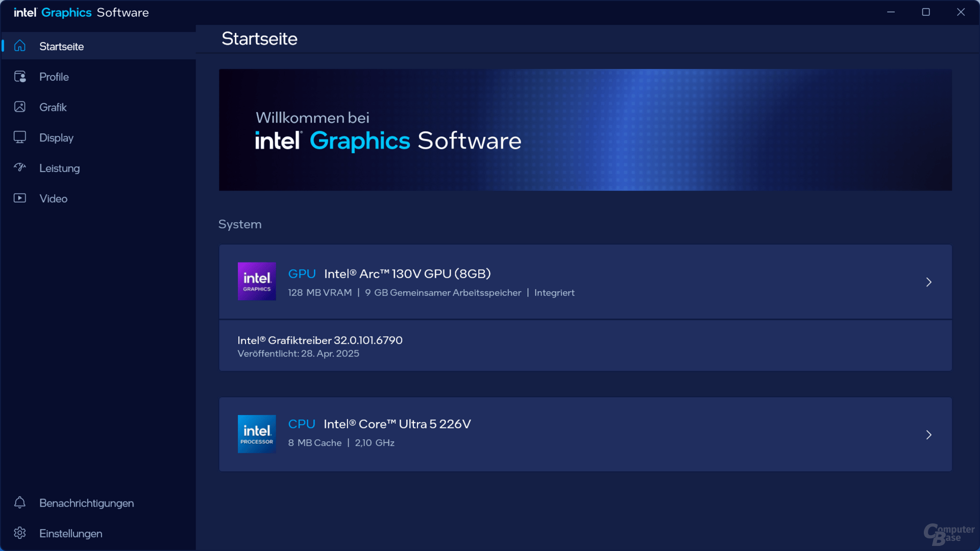Click the Grafiktreiber 32.0.101.6790 text
The height and width of the screenshot is (551, 980).
320,340
